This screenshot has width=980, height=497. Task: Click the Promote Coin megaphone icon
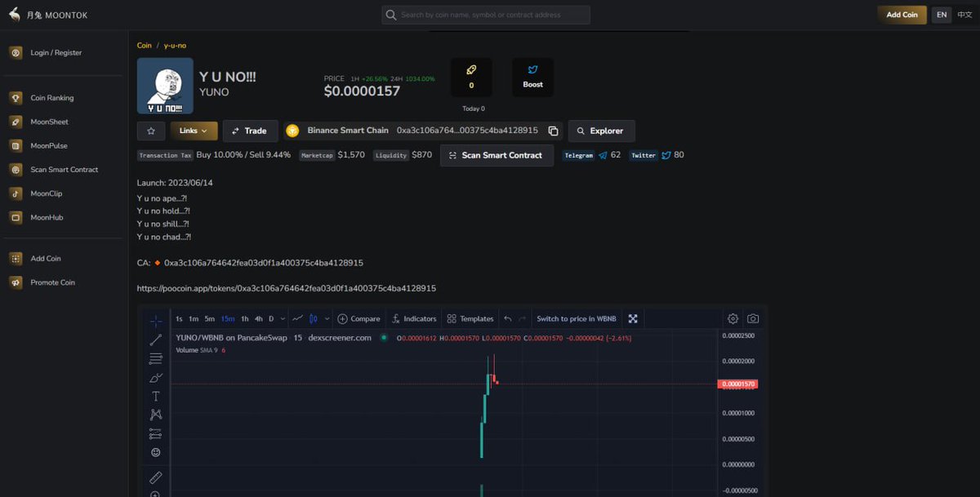click(16, 282)
